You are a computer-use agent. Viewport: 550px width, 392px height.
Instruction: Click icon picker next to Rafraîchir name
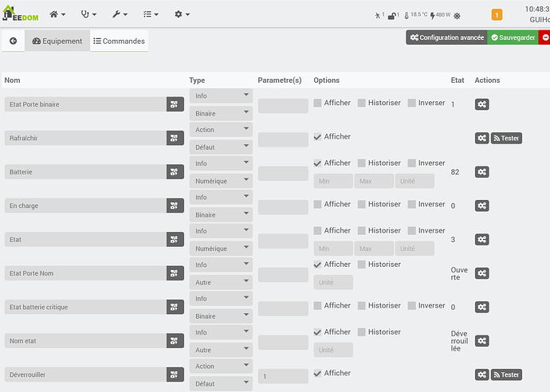(175, 138)
